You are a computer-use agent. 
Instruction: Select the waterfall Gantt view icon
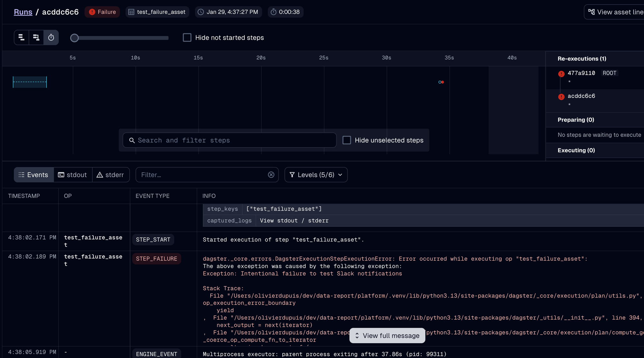tap(36, 38)
